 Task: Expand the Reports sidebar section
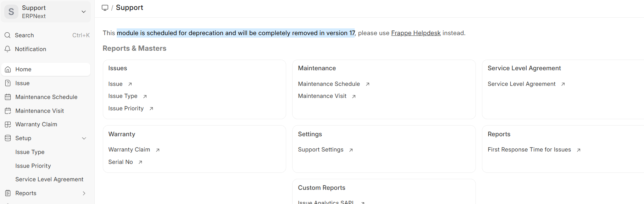[x=84, y=193]
